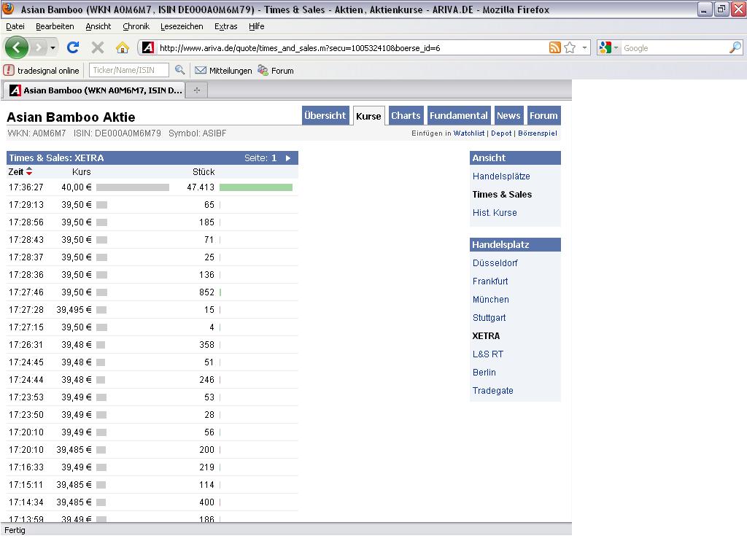Click the Asian Bamboo Aktie heading
Screen dimensions: 747x560
pos(71,117)
